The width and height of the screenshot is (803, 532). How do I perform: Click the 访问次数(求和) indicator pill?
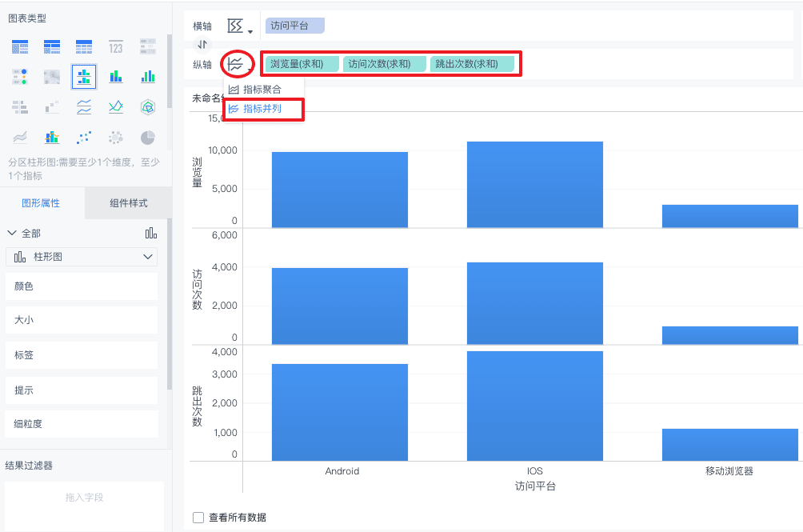pyautogui.click(x=384, y=64)
